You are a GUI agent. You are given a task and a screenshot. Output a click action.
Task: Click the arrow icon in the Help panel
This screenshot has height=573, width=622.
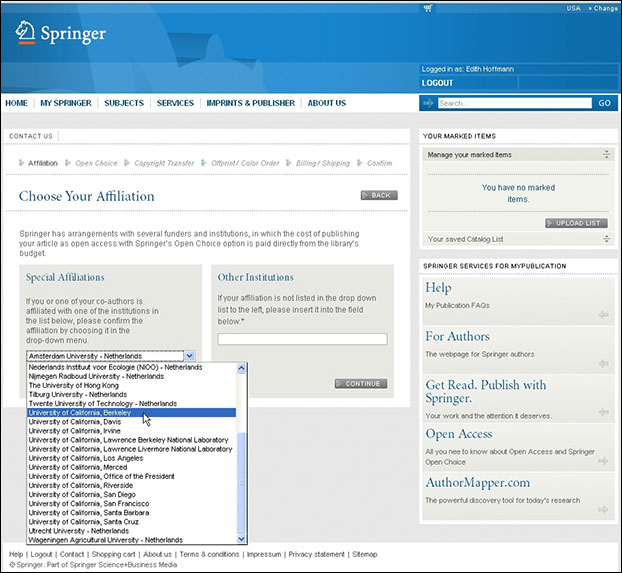click(x=603, y=315)
